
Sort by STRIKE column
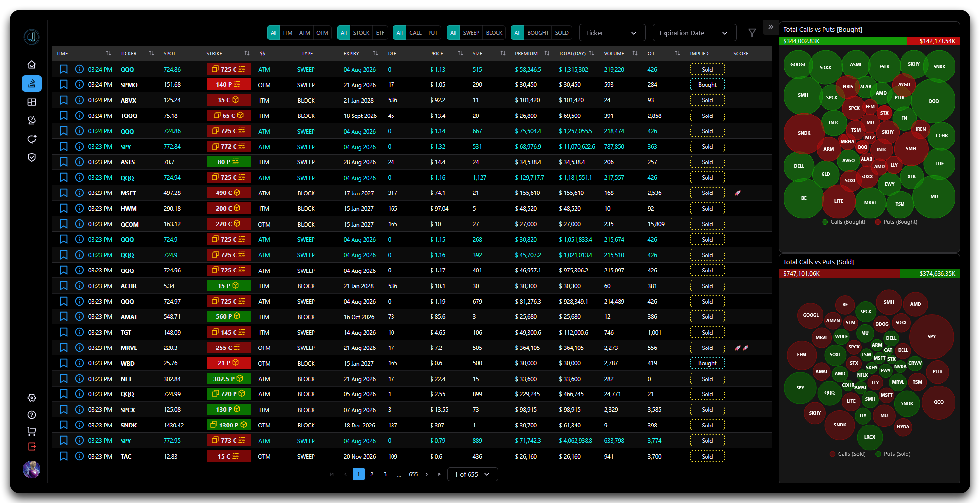pyautogui.click(x=247, y=53)
